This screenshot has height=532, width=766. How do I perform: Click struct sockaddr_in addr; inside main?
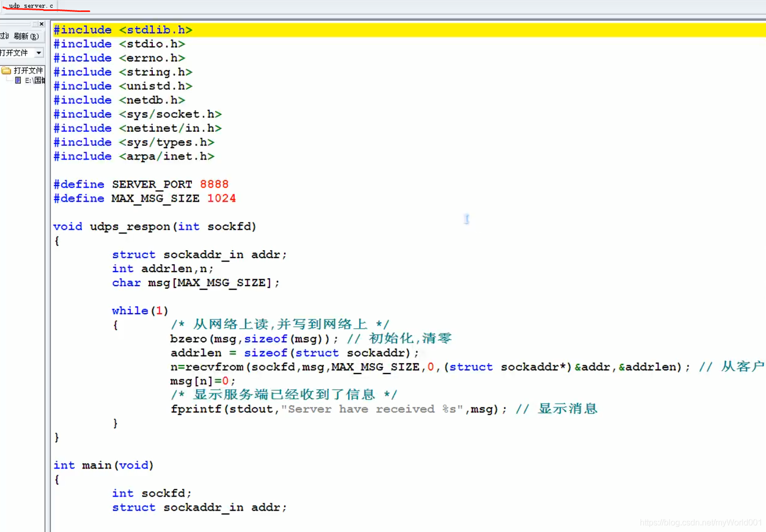[199, 508]
